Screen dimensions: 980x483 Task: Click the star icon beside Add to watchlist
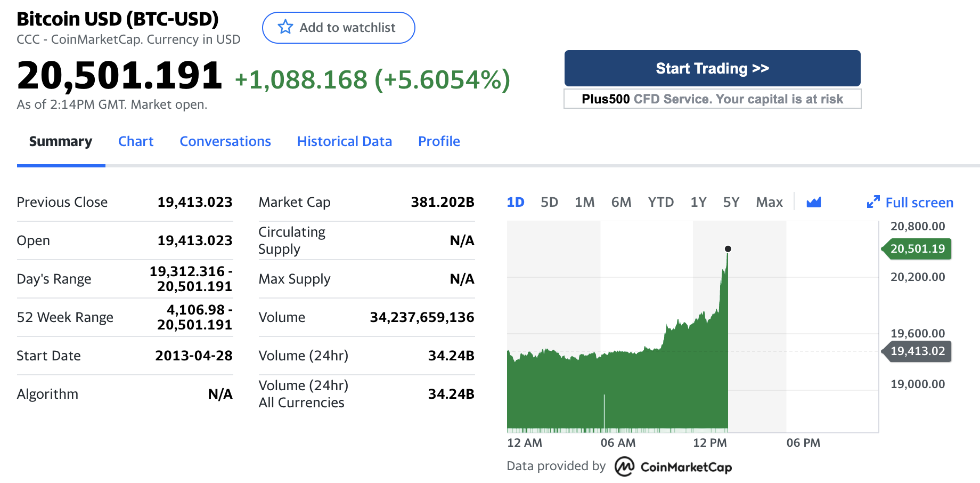(285, 27)
